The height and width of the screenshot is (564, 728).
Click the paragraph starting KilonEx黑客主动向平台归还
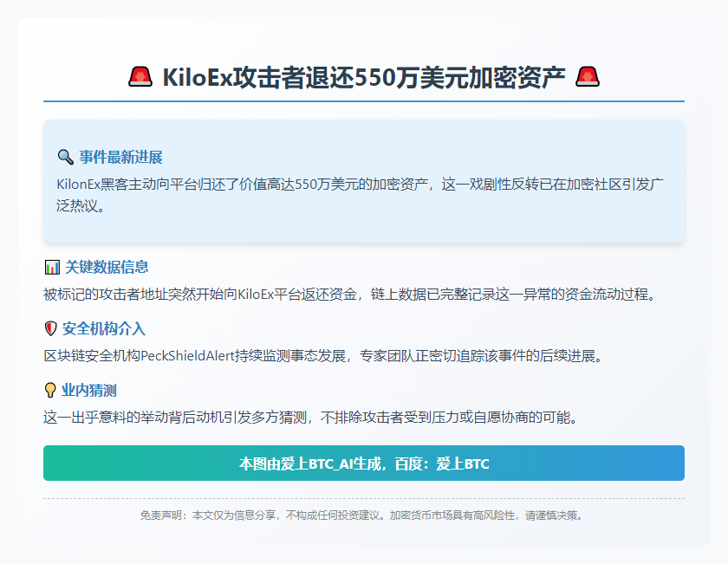coord(361,195)
